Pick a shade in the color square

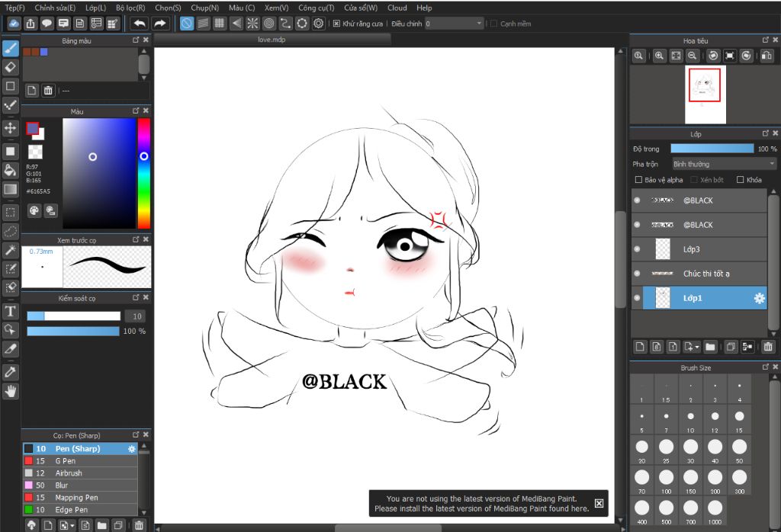[99, 173]
